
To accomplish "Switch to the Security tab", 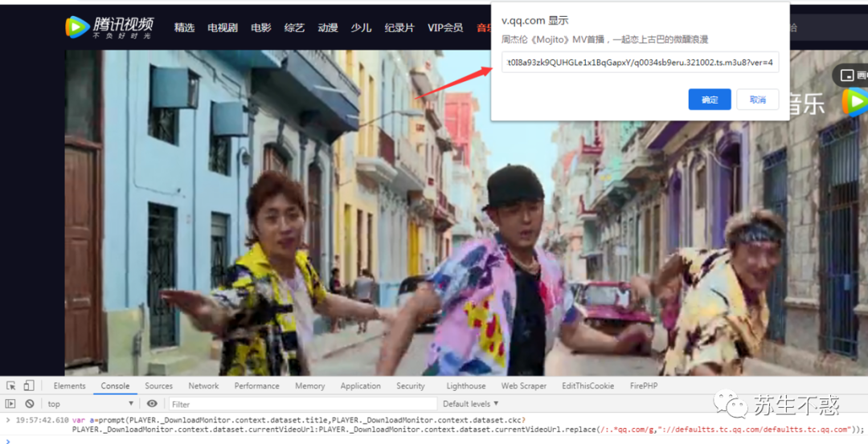I will pos(411,386).
